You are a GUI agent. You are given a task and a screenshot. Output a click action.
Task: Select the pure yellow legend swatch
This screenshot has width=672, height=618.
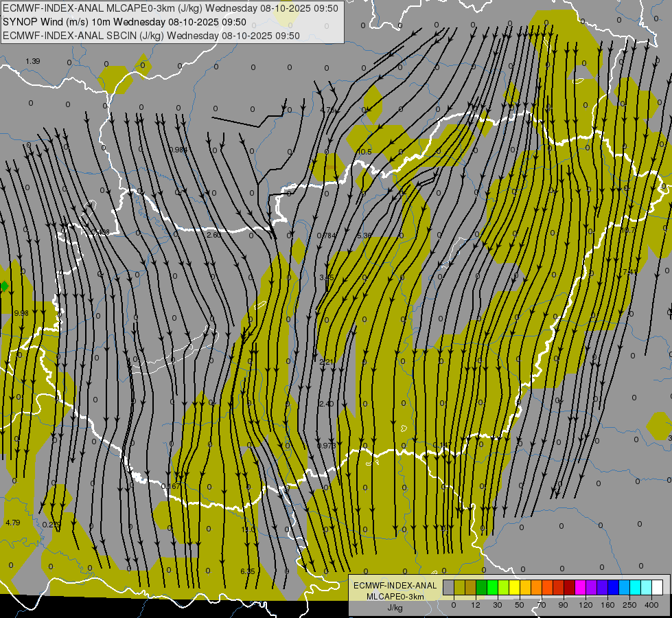[515, 587]
